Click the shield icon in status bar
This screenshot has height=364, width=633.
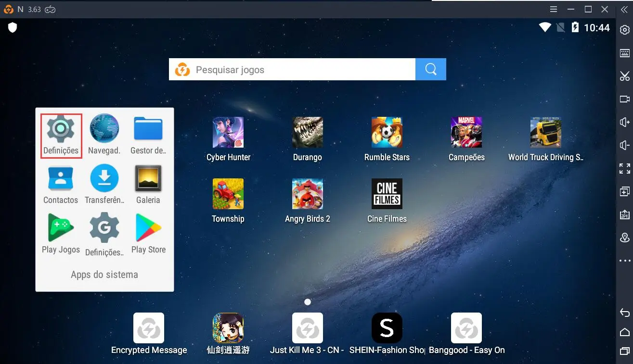coord(13,27)
